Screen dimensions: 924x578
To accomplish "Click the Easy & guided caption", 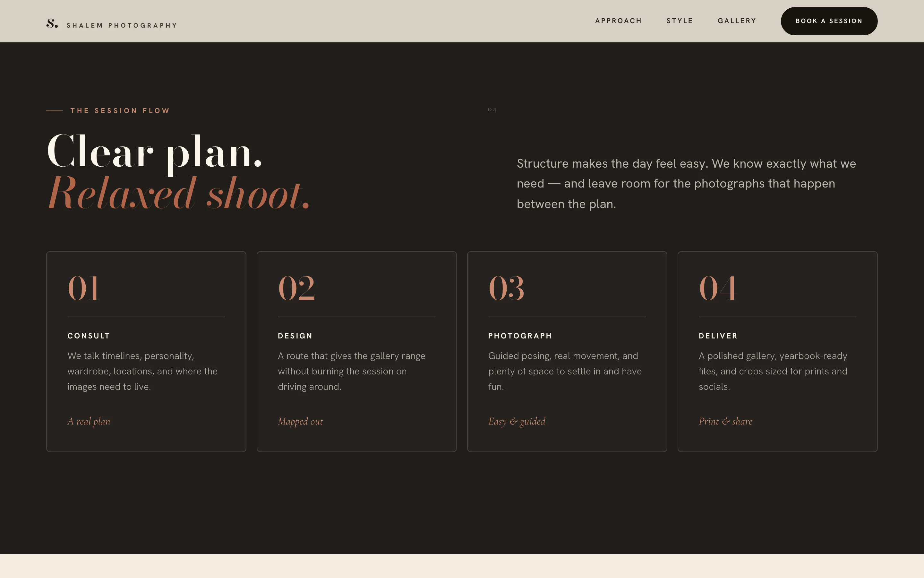I will [517, 421].
